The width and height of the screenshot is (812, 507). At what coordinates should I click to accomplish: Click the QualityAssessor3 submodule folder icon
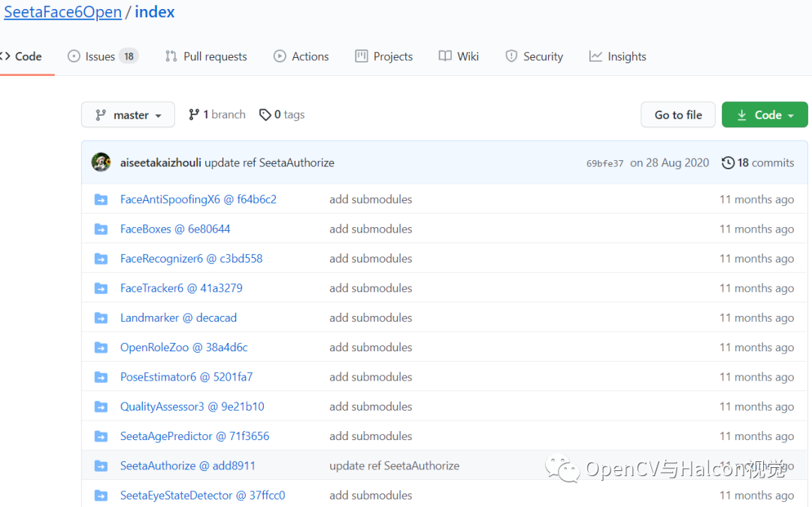tap(101, 406)
